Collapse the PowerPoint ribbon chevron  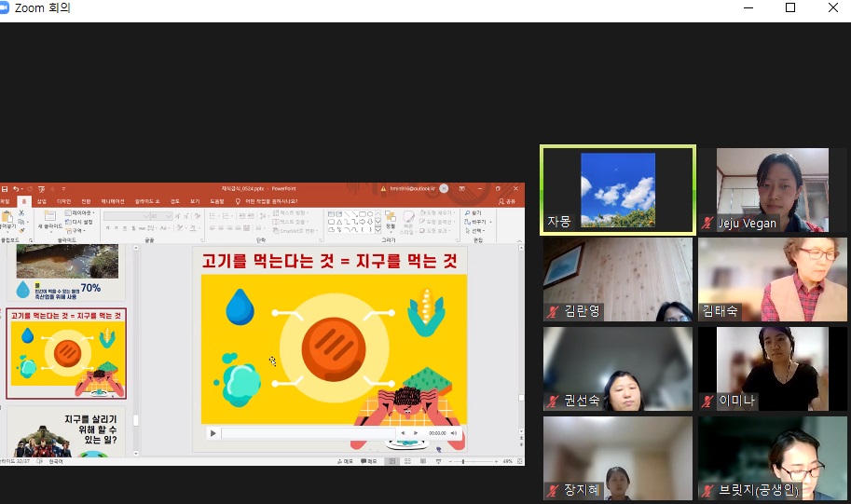519,240
